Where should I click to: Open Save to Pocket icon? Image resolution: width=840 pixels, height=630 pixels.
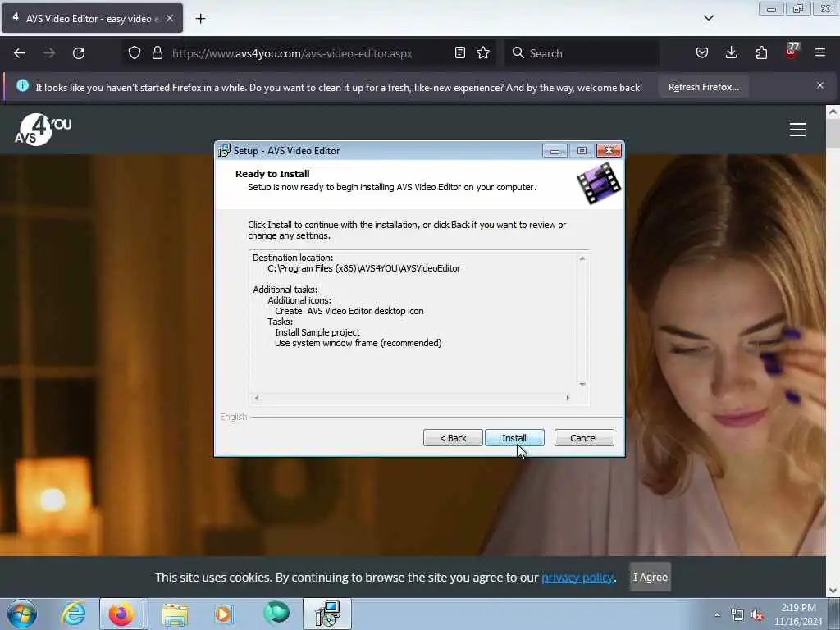[x=702, y=52]
